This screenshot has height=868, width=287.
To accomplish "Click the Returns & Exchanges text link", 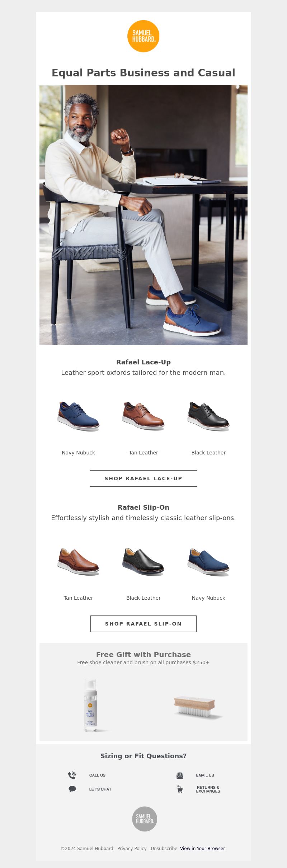I will (x=208, y=789).
